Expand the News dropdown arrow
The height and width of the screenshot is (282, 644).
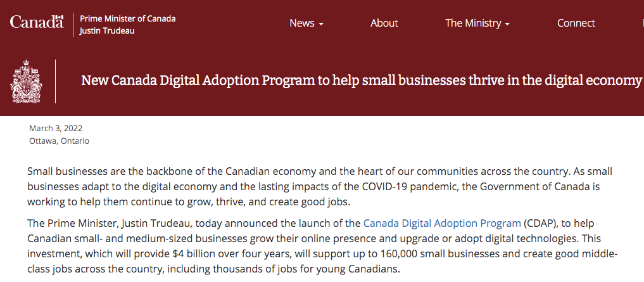[321, 24]
